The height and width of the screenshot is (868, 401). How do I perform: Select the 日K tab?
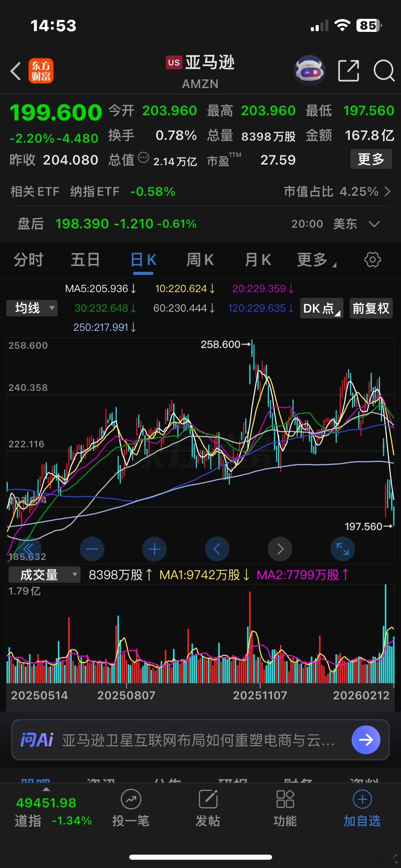pyautogui.click(x=143, y=260)
